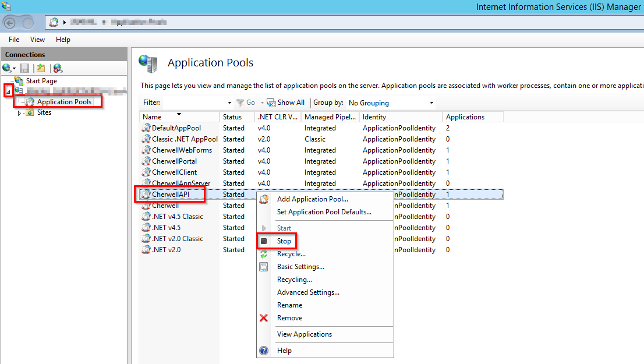Sort the list by the Name column header

tap(151, 116)
